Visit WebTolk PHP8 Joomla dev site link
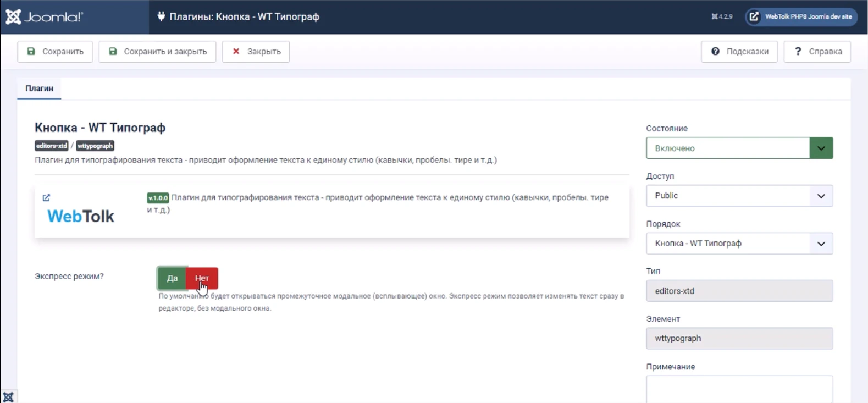 [x=801, y=16]
